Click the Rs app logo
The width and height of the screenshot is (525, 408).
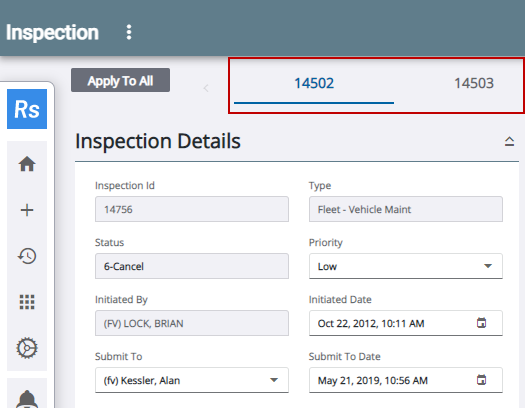27,109
